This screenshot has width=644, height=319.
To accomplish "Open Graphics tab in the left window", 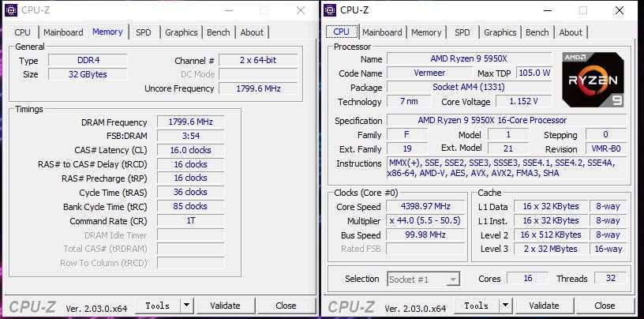I will (182, 32).
